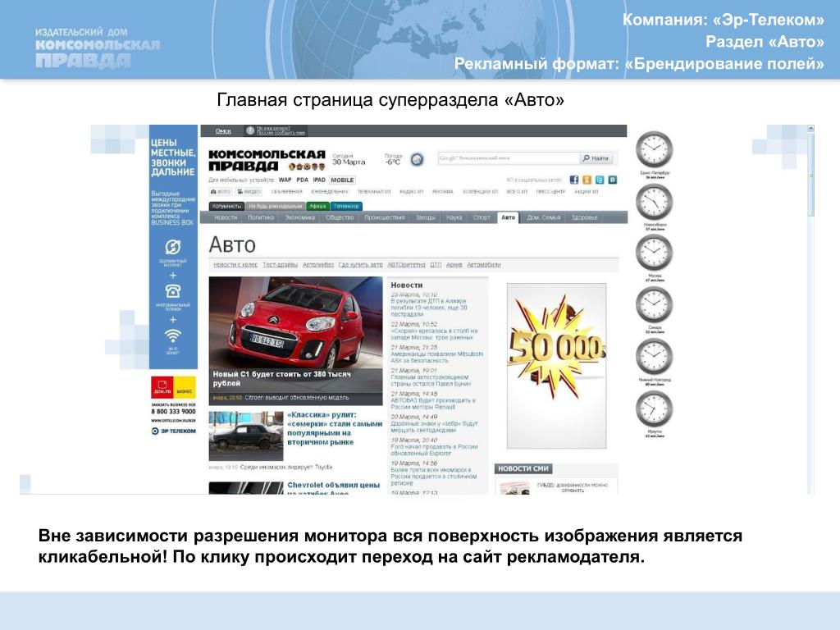
Task: Open the Фото section button
Action: click(x=220, y=191)
